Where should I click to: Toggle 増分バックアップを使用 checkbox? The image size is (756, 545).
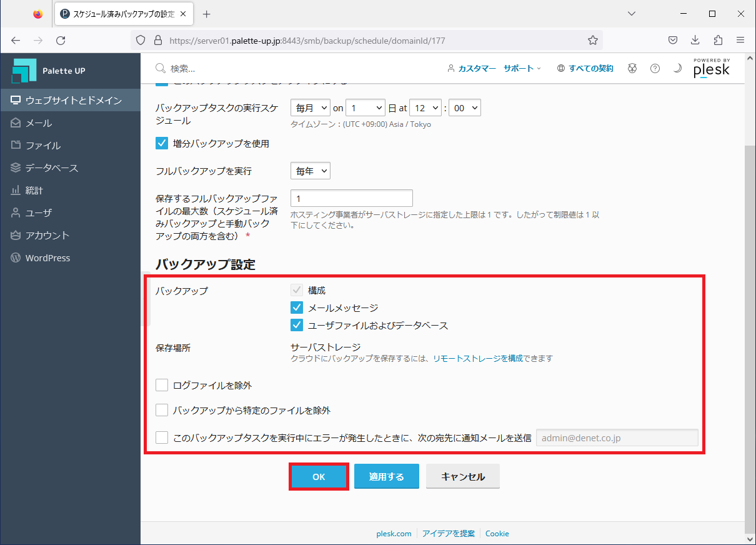(162, 143)
